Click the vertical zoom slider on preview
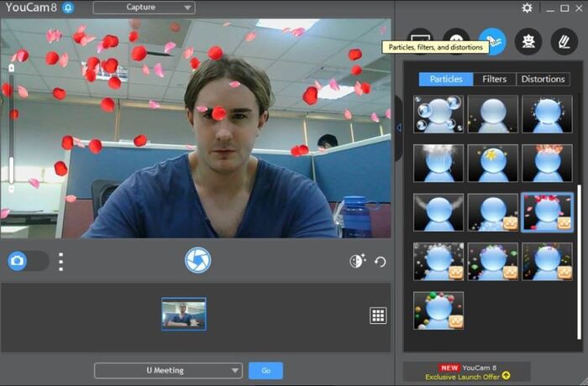 (x=12, y=117)
